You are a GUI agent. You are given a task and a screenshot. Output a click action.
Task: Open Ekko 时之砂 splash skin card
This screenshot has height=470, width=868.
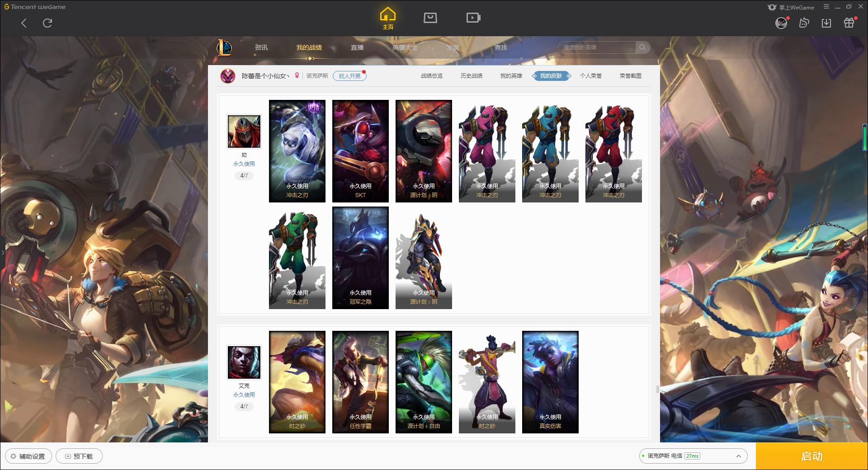pos(297,382)
